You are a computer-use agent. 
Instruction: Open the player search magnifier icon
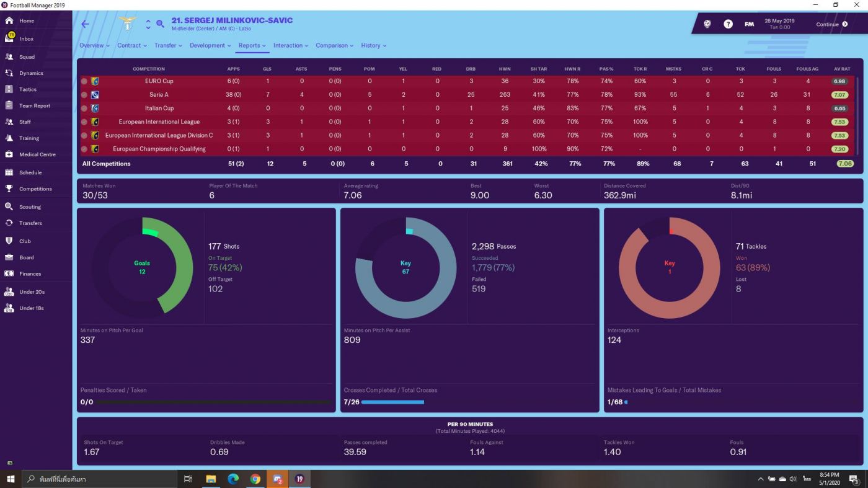coord(160,24)
